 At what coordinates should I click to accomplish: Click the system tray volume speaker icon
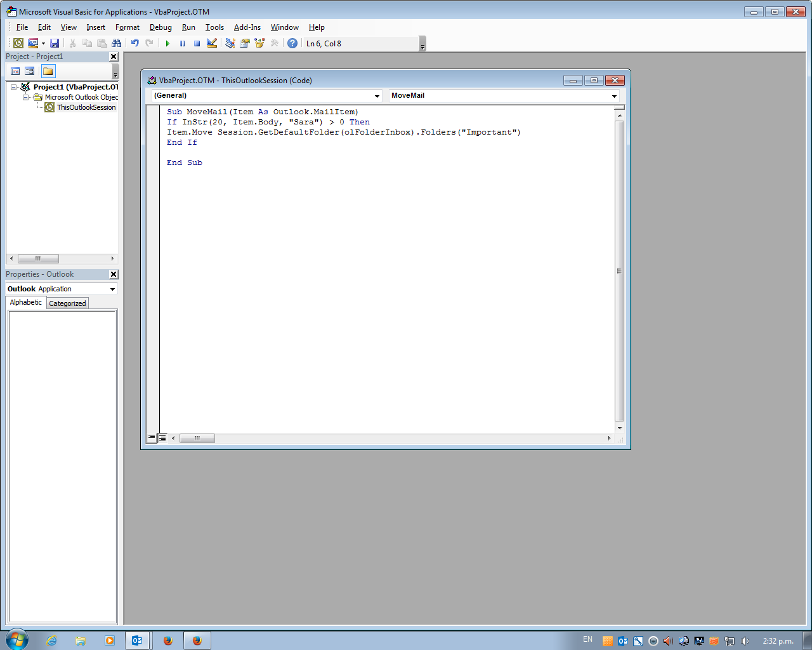745,641
